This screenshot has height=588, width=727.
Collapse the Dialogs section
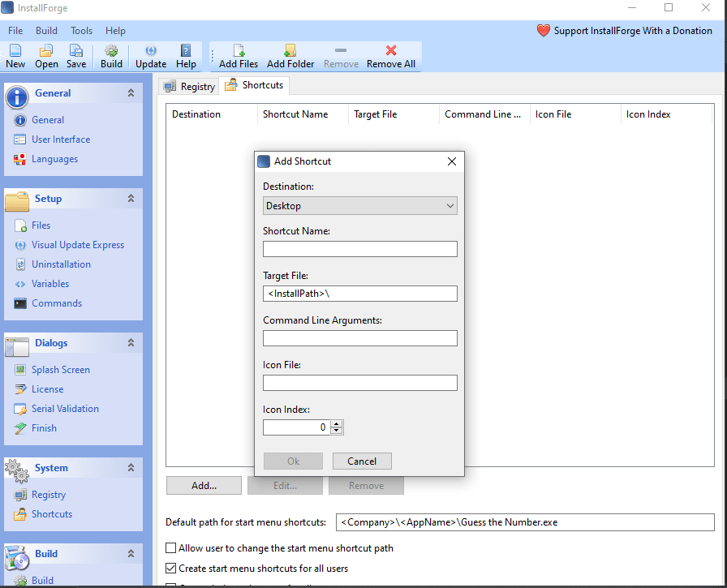[131, 342]
